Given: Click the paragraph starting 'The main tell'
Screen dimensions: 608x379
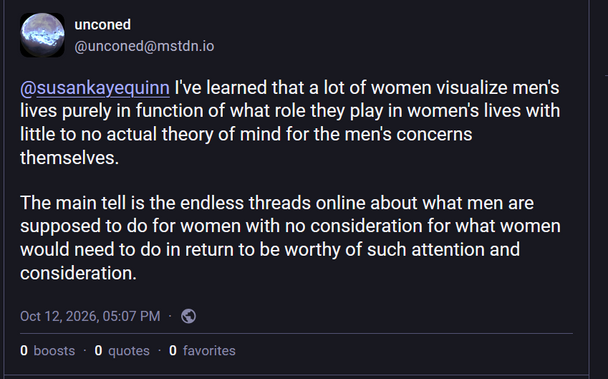Looking at the screenshot, I should click(290, 238).
